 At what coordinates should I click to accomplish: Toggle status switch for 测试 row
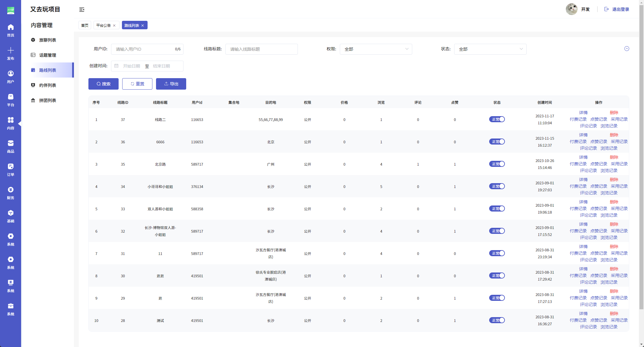click(x=497, y=320)
